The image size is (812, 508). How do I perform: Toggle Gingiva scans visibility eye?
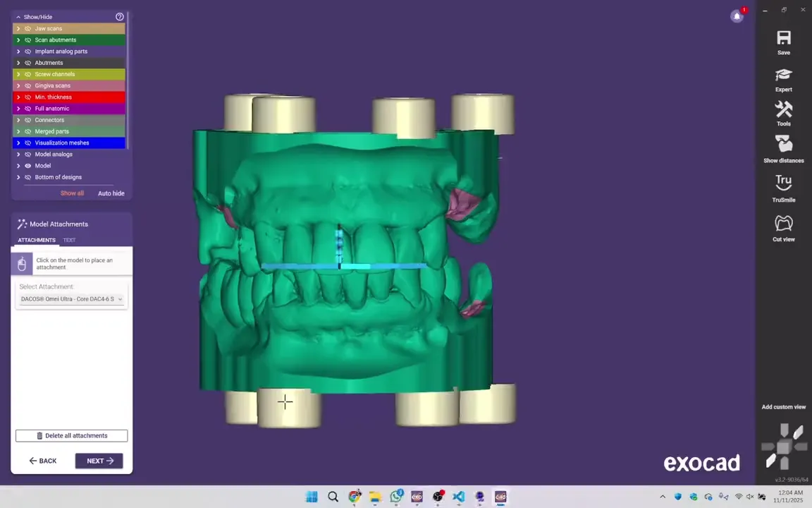pos(28,85)
